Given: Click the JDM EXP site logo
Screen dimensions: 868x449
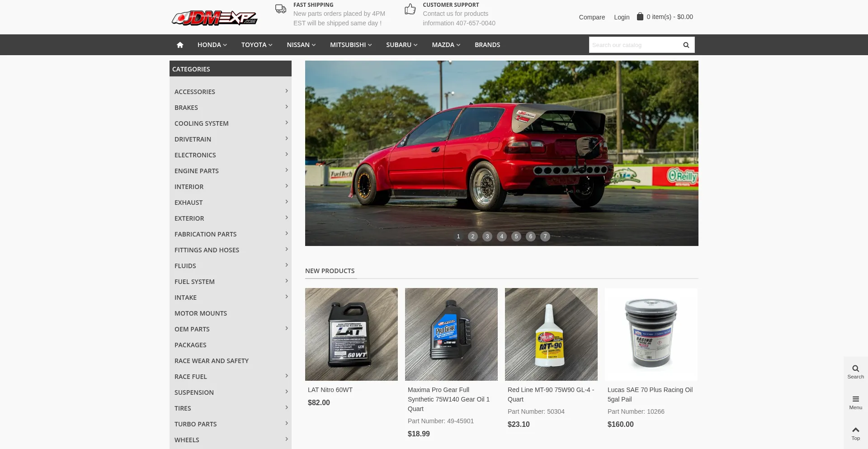Looking at the screenshot, I should (x=214, y=18).
